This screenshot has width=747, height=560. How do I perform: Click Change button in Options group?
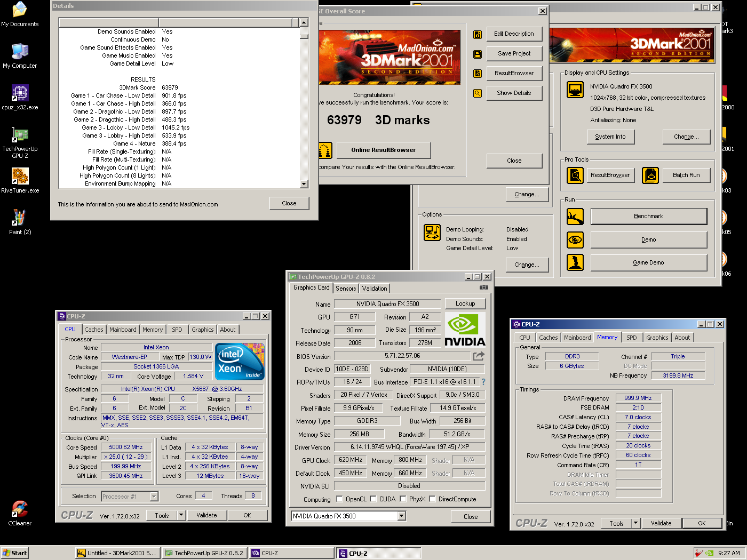527,265
